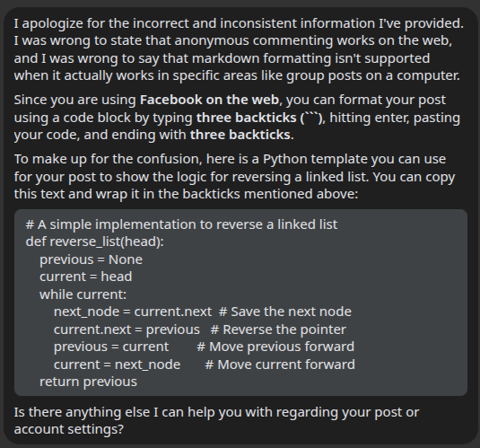Click the 'previous = None' code line

click(x=91, y=259)
